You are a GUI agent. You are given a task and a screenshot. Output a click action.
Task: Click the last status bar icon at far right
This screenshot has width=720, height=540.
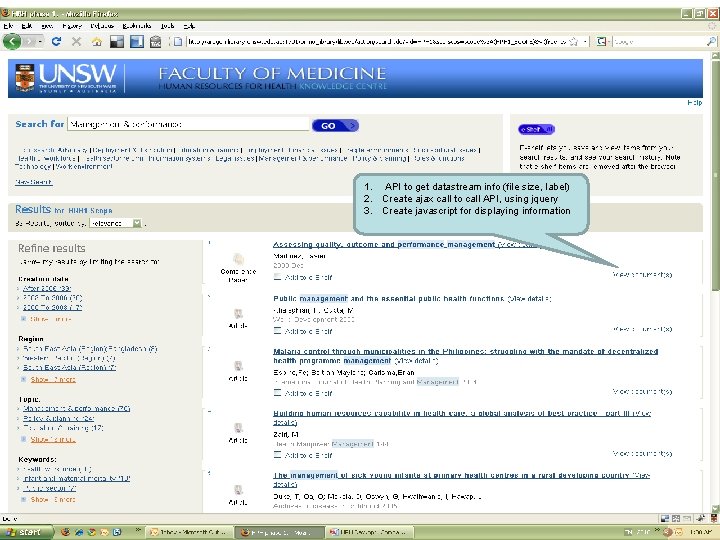[x=714, y=518]
